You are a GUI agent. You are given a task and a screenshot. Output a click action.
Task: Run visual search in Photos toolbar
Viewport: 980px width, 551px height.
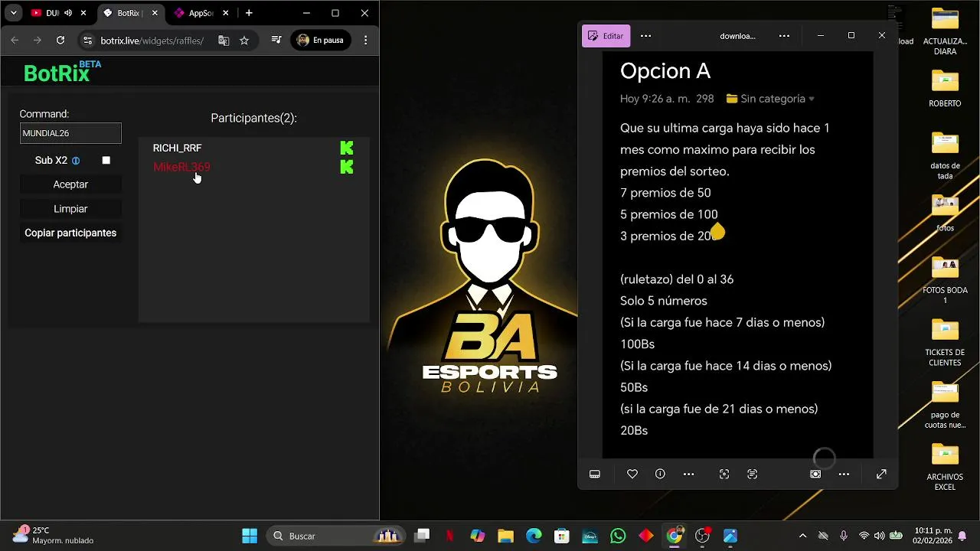coord(724,474)
